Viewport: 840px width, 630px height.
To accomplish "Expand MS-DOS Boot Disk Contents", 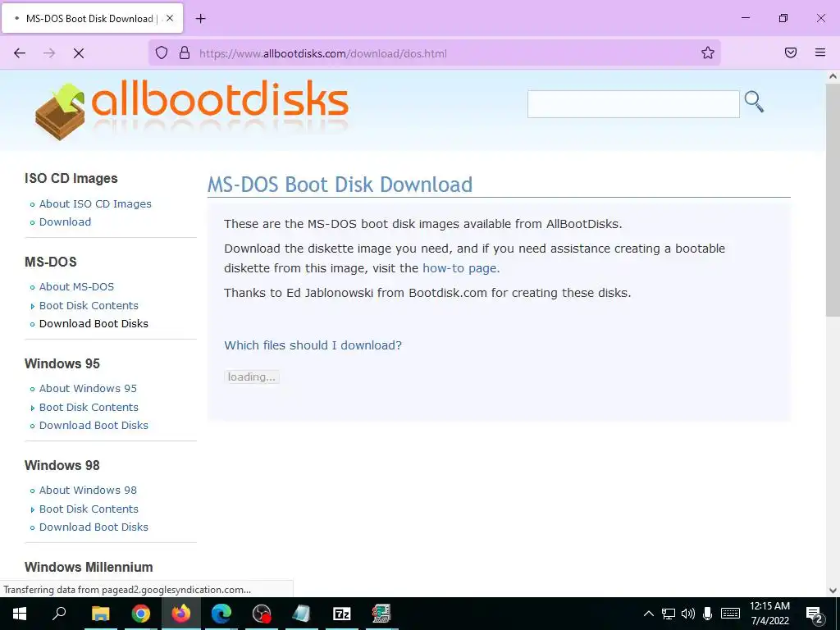I will point(89,305).
